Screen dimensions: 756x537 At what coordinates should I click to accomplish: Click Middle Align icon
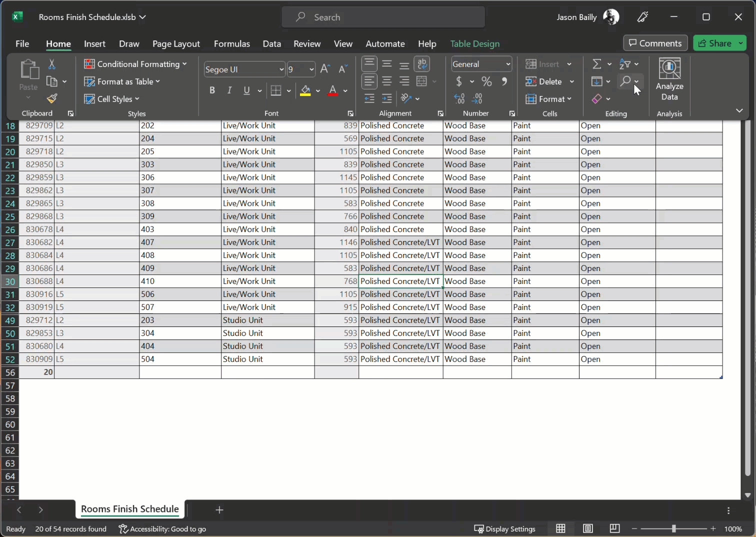(x=387, y=64)
